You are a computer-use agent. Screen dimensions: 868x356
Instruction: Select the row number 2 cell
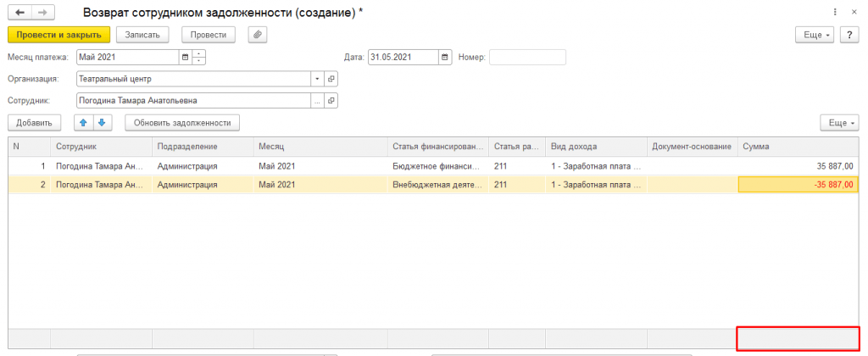click(30, 185)
